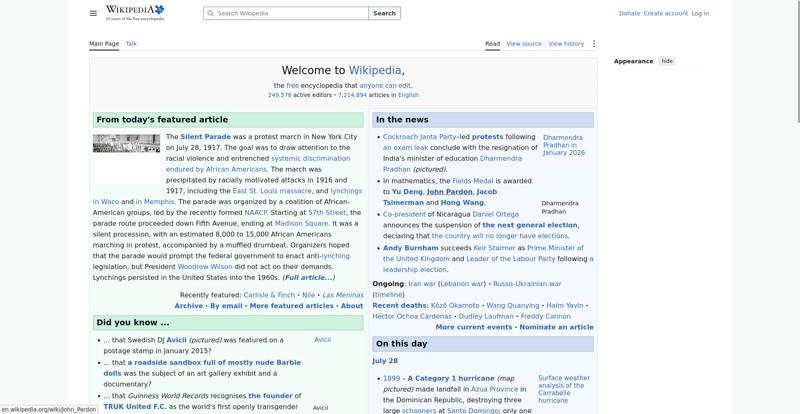Click inside the Search Wikipedia field

click(x=286, y=13)
